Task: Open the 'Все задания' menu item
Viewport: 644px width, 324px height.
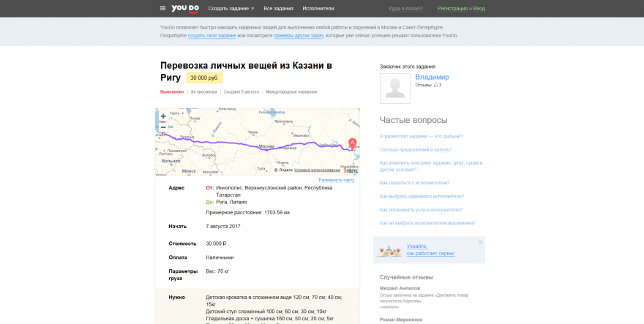Action: pos(278,9)
